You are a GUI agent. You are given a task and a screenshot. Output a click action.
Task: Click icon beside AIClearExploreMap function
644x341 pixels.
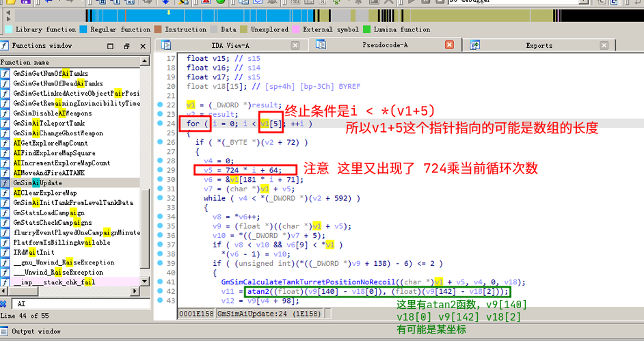click(x=5, y=193)
